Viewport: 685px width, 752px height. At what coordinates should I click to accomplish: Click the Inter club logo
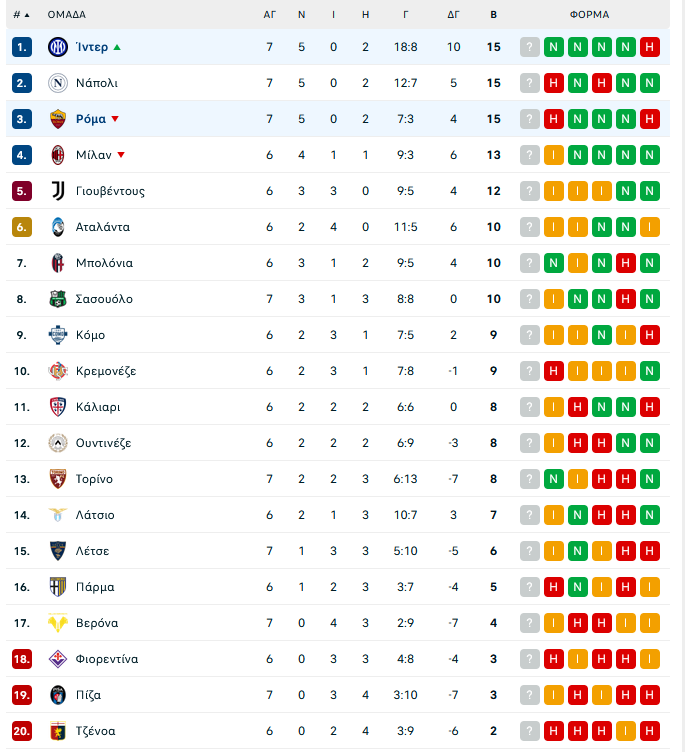click(x=57, y=47)
